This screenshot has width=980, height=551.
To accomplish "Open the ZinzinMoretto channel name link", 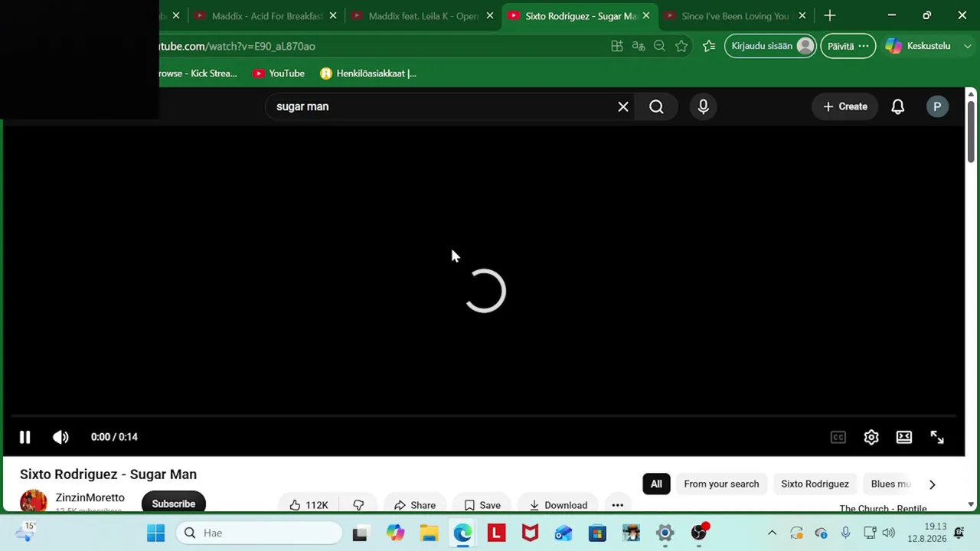I will [90, 497].
